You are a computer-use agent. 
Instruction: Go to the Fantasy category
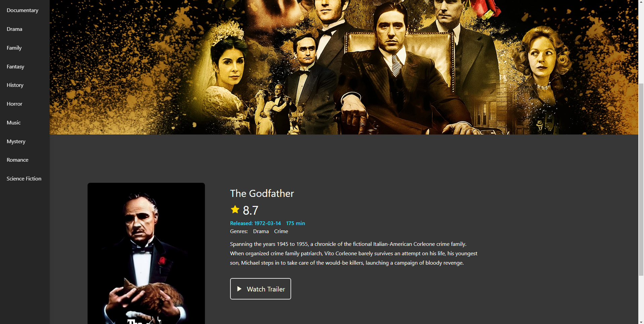[15, 67]
